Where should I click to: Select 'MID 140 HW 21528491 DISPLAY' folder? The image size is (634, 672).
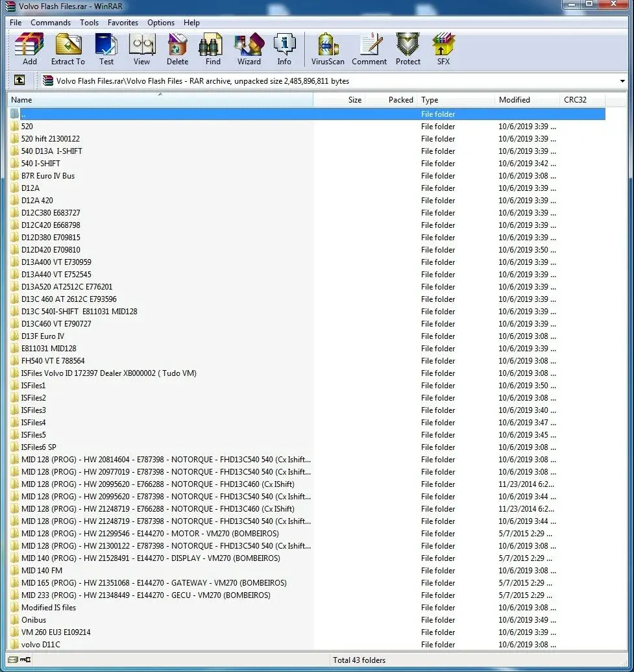tap(307, 558)
